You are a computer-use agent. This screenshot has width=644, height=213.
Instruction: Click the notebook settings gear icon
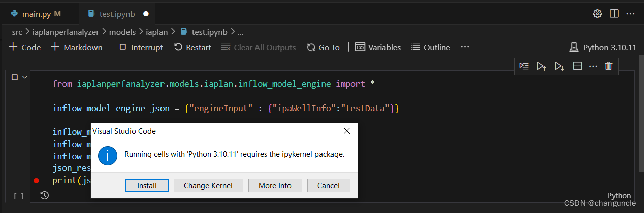click(597, 14)
